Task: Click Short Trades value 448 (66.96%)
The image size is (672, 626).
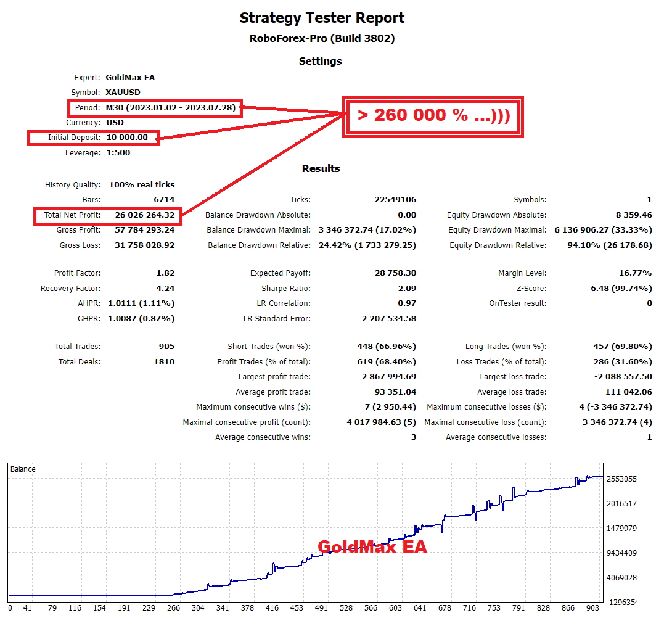Action: coord(387,347)
